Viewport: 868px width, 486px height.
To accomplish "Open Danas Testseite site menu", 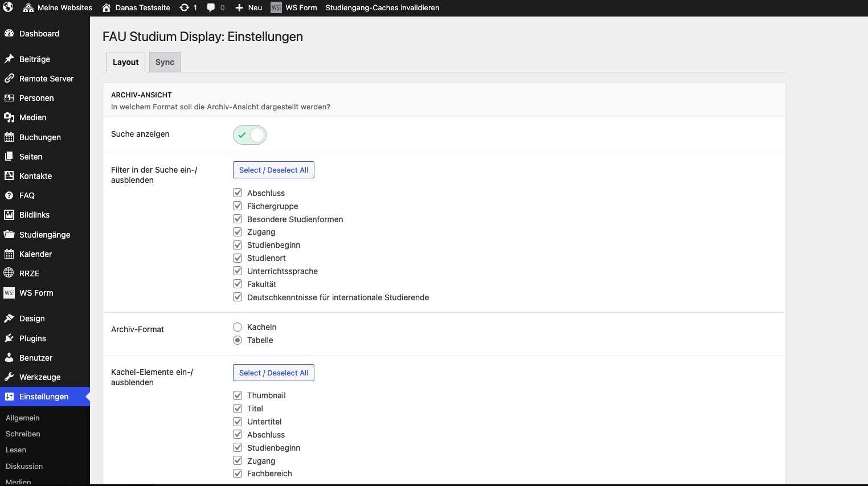I will [x=136, y=7].
